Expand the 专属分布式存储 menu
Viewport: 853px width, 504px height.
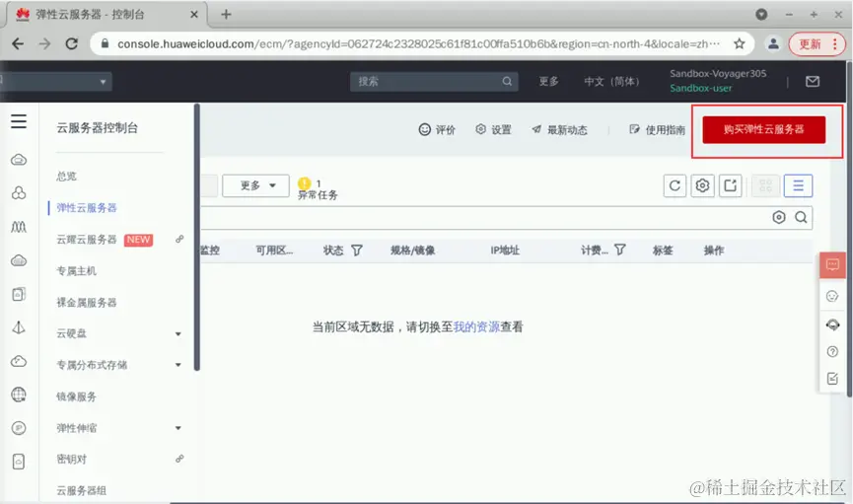(178, 365)
